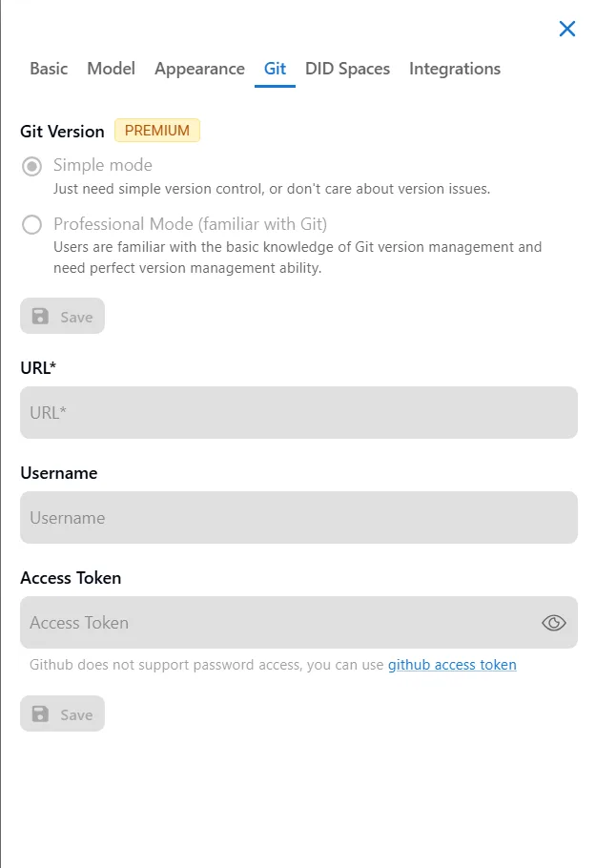Viewport: 596px width, 868px height.
Task: Open the github access token link
Action: pos(452,665)
